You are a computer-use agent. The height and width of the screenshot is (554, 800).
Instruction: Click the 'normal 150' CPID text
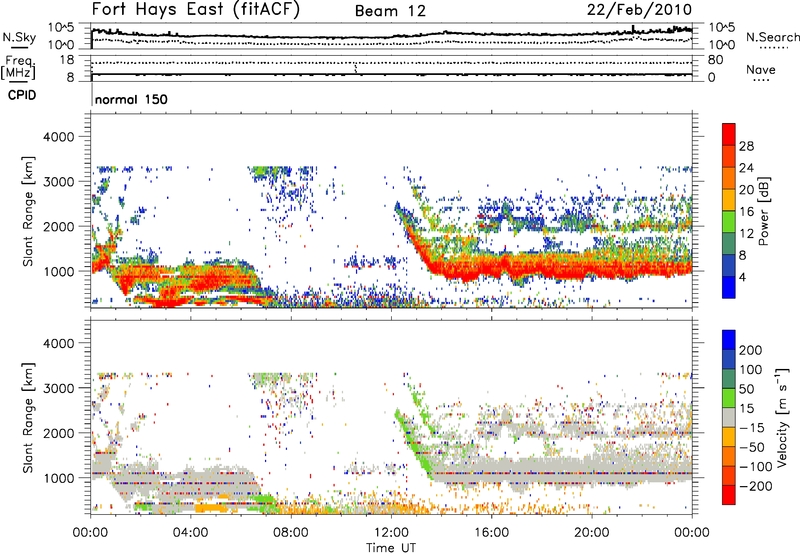pyautogui.click(x=131, y=99)
